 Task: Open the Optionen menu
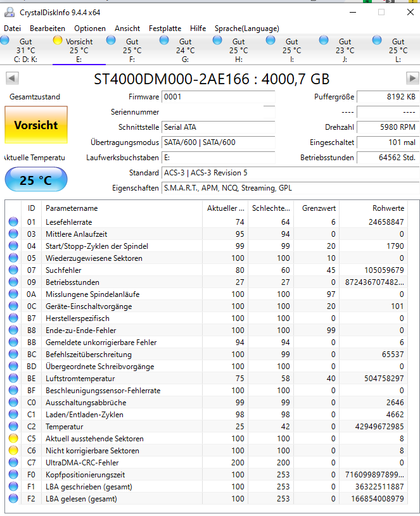[x=90, y=28]
